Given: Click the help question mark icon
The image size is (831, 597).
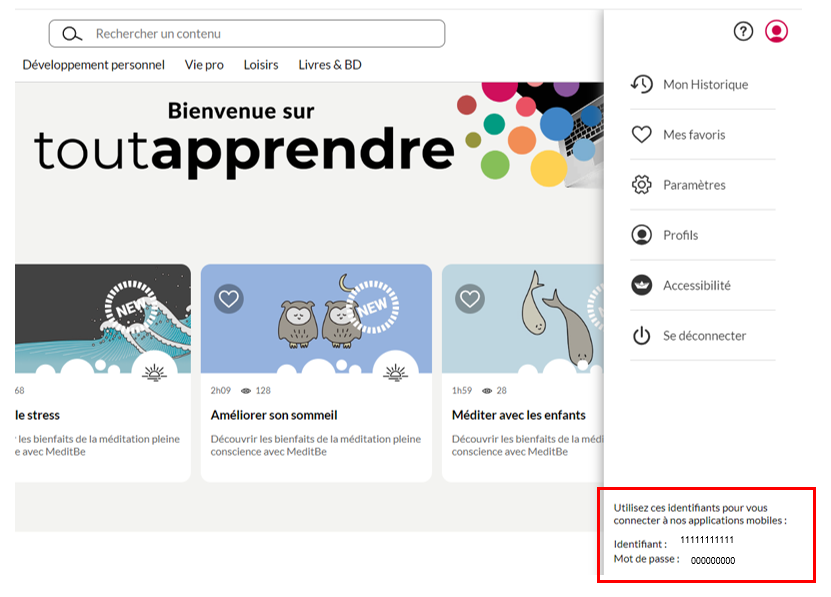Looking at the screenshot, I should pyautogui.click(x=743, y=31).
